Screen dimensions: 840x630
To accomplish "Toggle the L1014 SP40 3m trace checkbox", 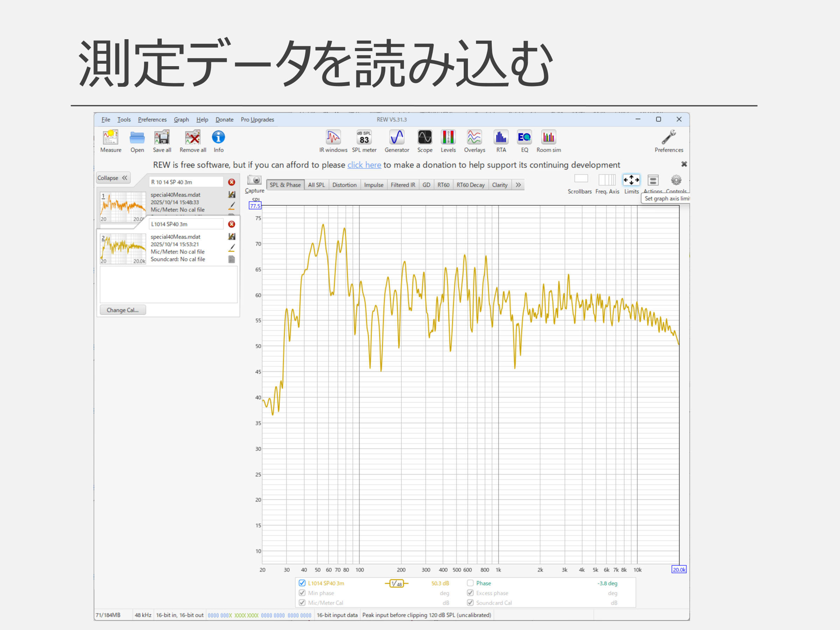I will (x=302, y=583).
